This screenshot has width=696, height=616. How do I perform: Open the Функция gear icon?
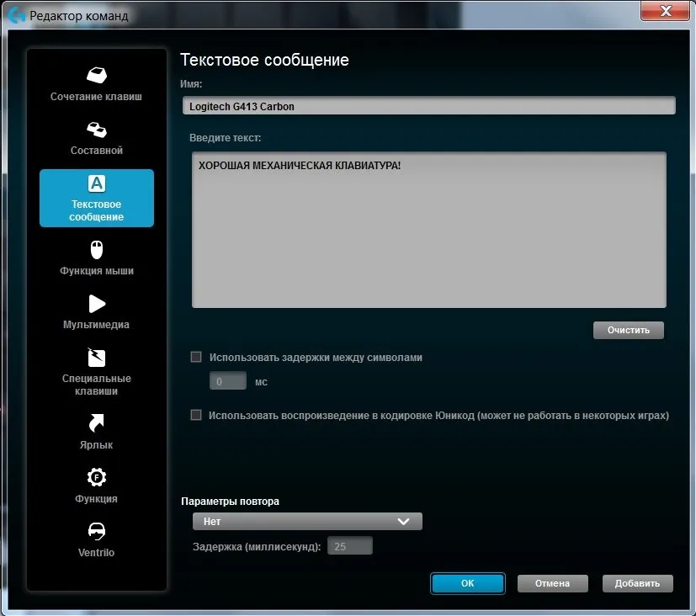[x=96, y=478]
